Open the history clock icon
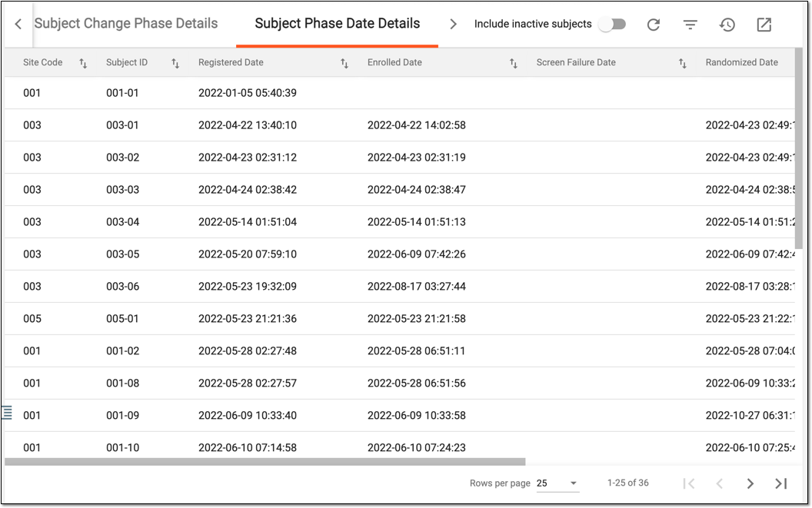Viewport: 812px width, 508px height. 727,25
